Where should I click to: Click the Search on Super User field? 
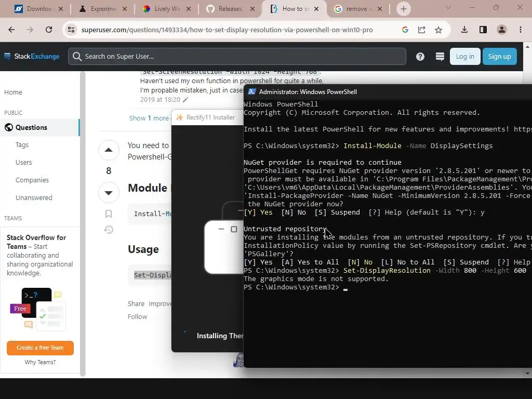tap(237, 56)
